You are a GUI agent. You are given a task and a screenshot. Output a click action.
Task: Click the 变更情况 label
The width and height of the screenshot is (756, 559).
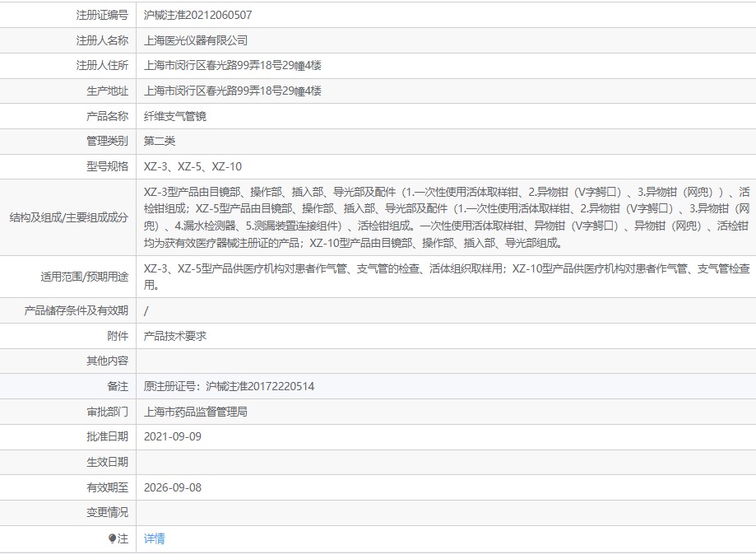click(108, 513)
